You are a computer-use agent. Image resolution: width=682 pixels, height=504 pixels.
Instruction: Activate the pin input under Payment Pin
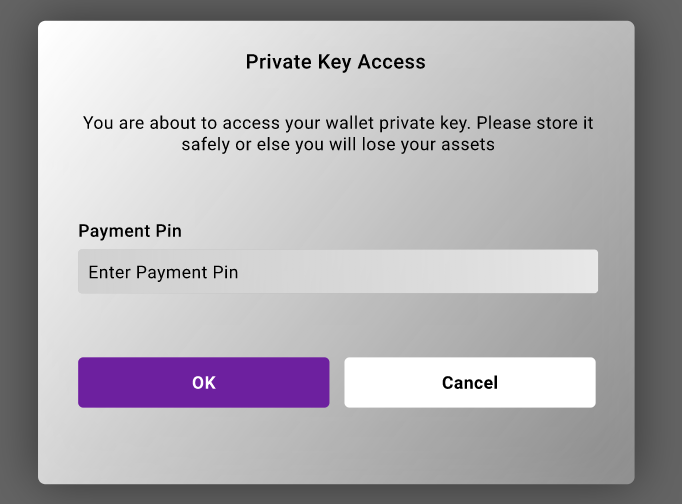[x=338, y=271]
